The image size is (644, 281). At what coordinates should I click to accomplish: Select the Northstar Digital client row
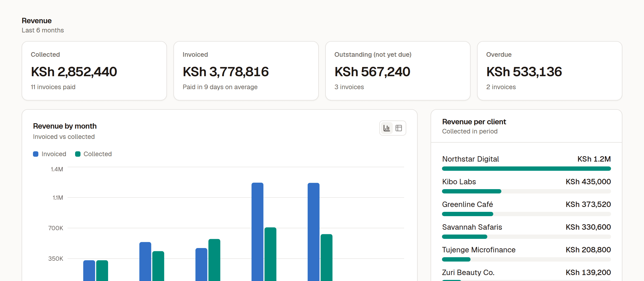point(526,163)
